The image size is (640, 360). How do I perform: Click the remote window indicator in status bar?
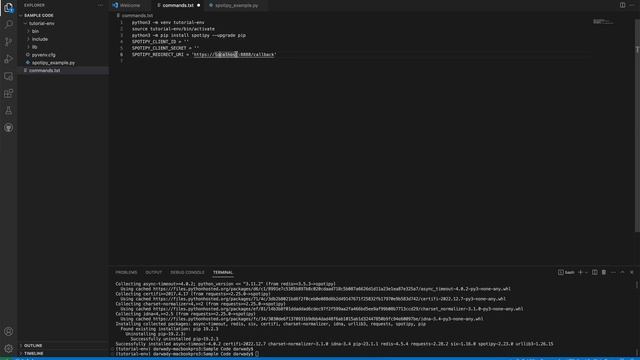(x=6, y=358)
